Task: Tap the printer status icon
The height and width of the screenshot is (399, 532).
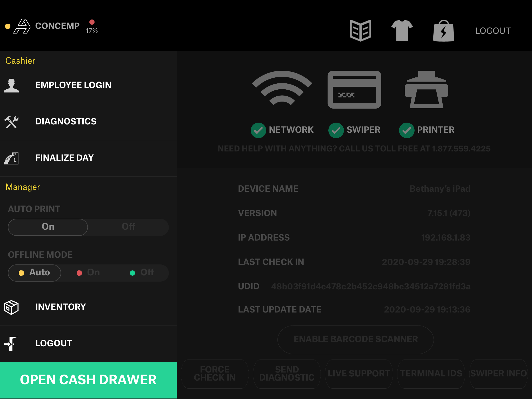Action: point(426,90)
